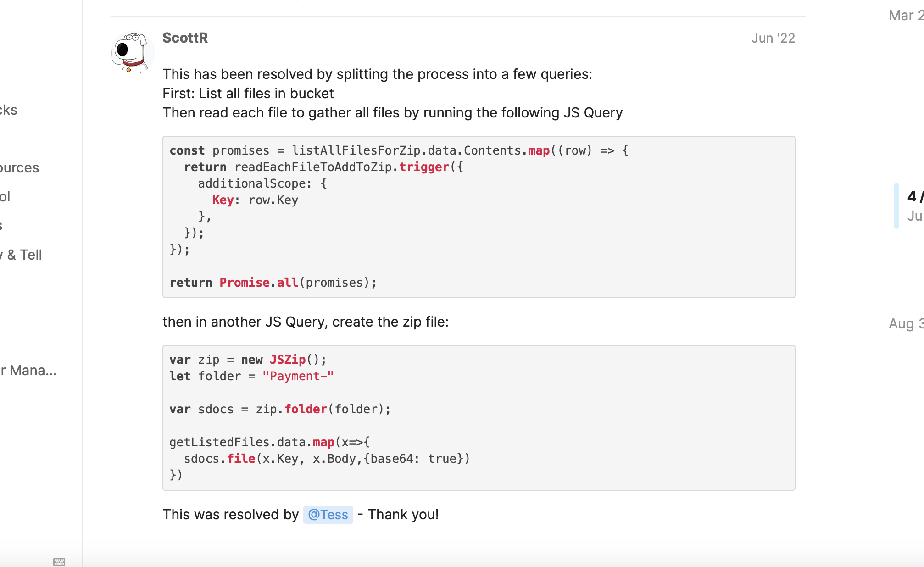This screenshot has width=924, height=567.
Task: Click the first code block with promises
Action: point(479,217)
